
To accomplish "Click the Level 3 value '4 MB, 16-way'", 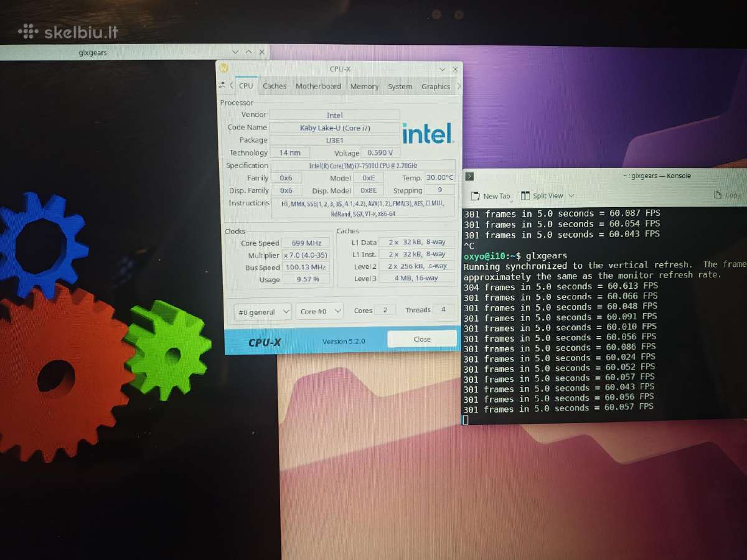I will [x=417, y=278].
